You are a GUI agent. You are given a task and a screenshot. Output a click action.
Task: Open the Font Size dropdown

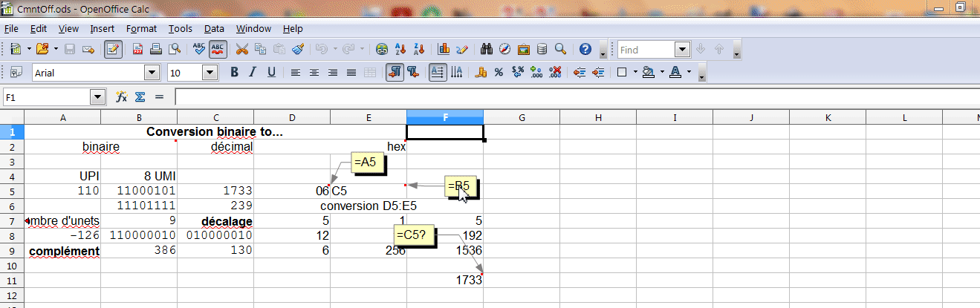(x=210, y=72)
